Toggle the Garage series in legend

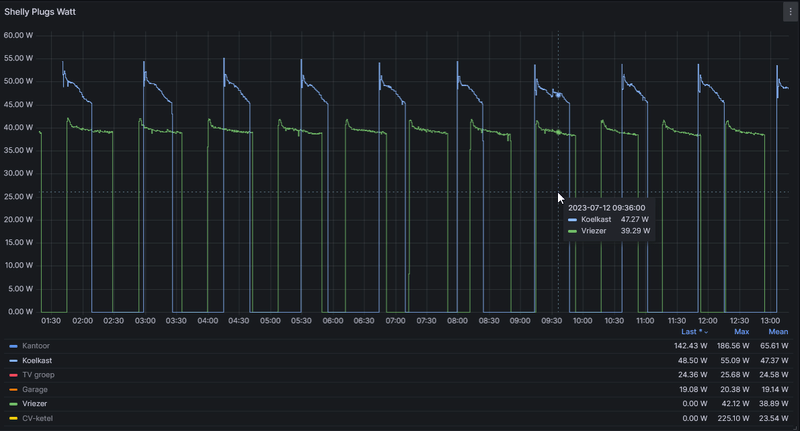pyautogui.click(x=35, y=390)
